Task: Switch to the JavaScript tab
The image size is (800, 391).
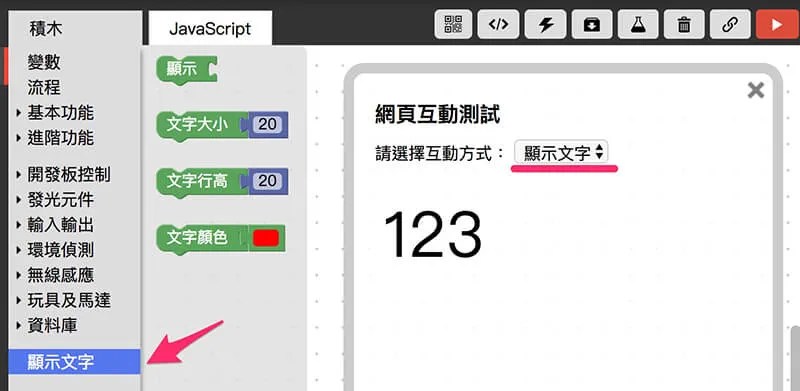Action: coord(210,28)
